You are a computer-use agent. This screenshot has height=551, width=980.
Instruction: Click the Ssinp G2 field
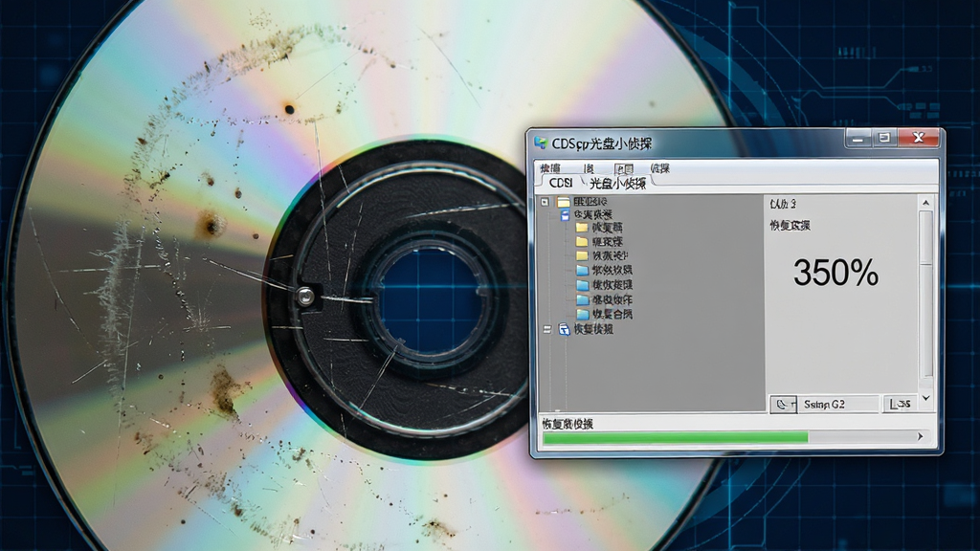point(838,405)
